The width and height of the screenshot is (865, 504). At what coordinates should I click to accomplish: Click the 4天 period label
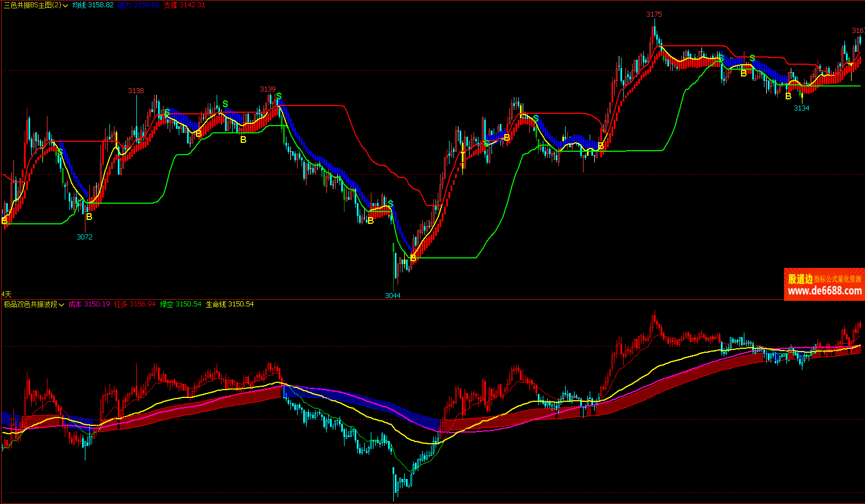(6, 294)
